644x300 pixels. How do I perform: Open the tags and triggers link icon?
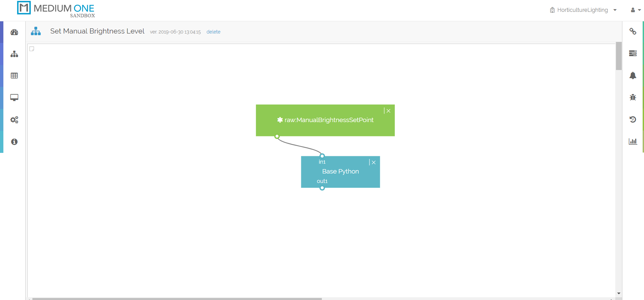coord(633,31)
